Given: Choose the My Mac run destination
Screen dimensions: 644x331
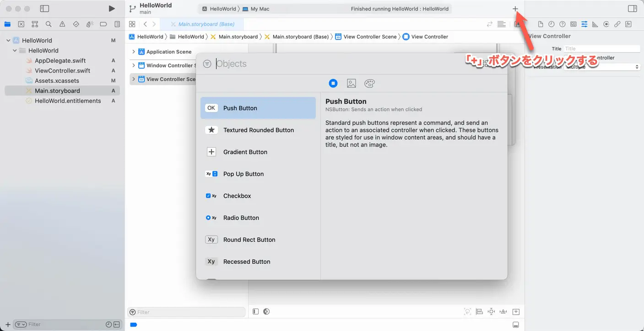Looking at the screenshot, I should tap(256, 9).
